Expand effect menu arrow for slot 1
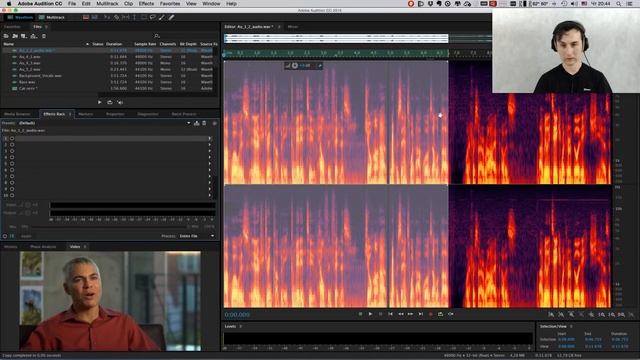This screenshot has height=360, width=640. 210,138
